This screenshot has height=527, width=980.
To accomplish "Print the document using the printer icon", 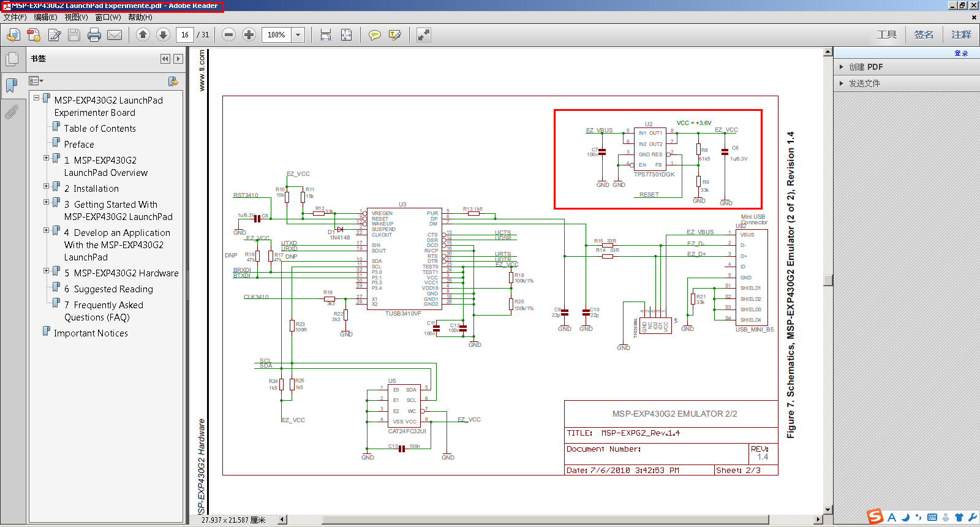I will coord(94,35).
